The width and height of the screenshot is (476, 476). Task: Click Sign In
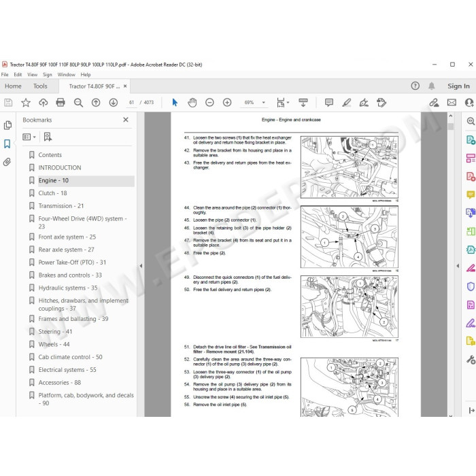458,86
